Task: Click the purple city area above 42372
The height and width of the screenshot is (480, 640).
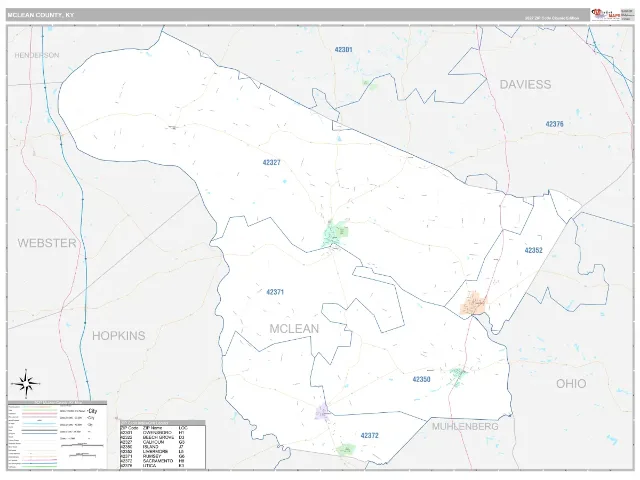Action: (323, 411)
